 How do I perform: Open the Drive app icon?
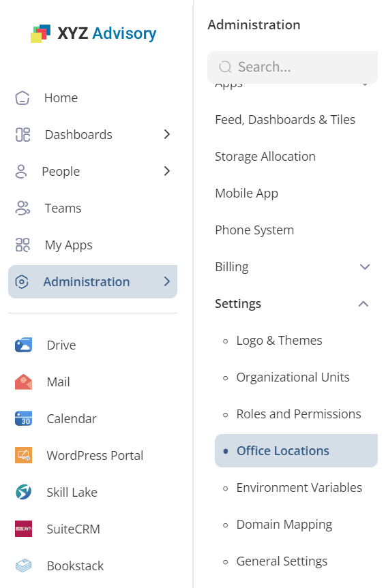[23, 345]
